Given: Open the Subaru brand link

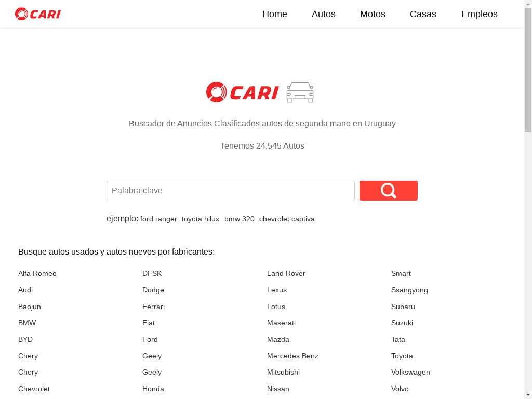Looking at the screenshot, I should (x=403, y=307).
